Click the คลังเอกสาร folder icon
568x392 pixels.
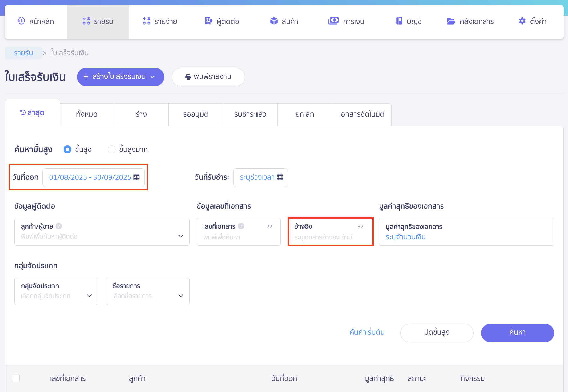[x=451, y=21]
